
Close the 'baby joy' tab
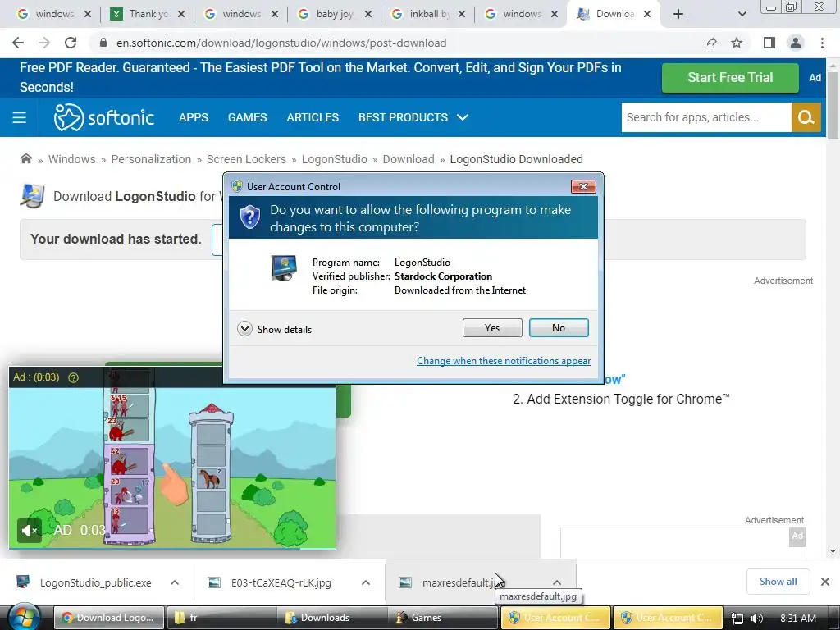[368, 14]
